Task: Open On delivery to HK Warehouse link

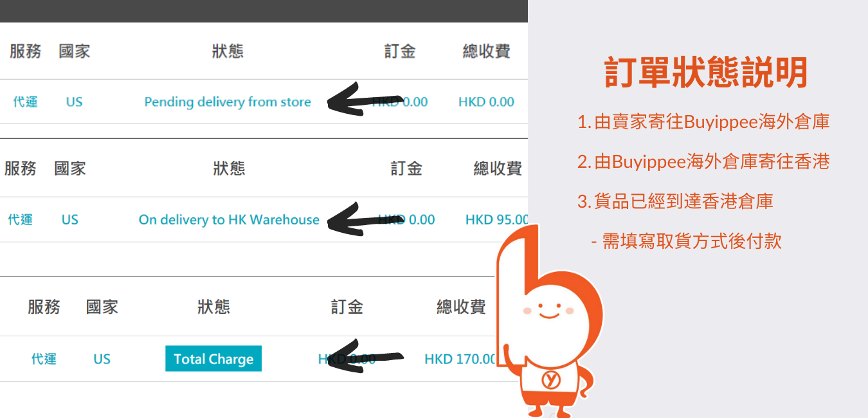Action: [x=229, y=219]
